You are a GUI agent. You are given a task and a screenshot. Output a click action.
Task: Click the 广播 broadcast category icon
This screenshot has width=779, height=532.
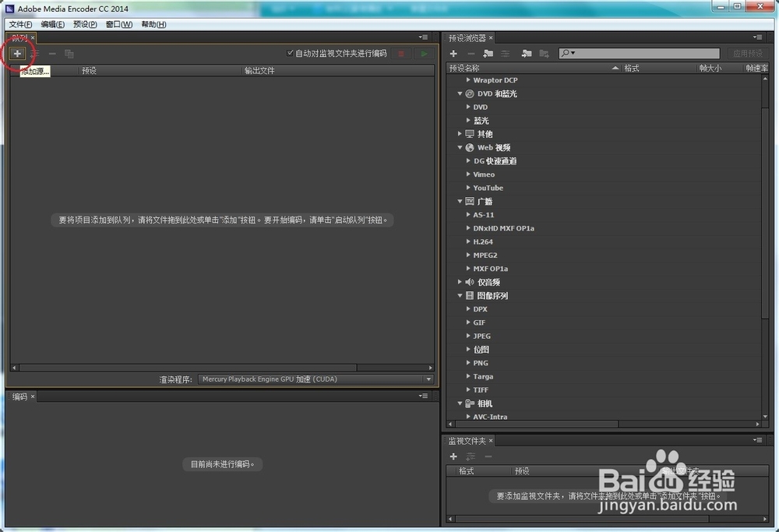pos(470,201)
